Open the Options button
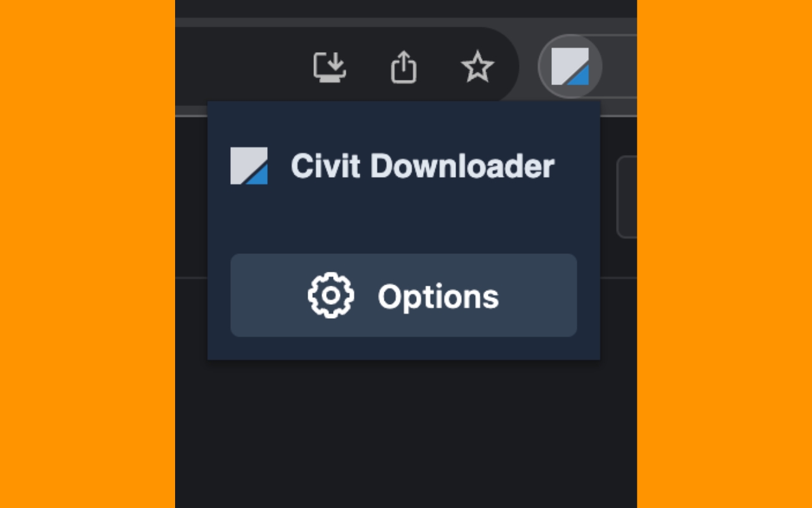Image resolution: width=812 pixels, height=508 pixels. coord(403,295)
